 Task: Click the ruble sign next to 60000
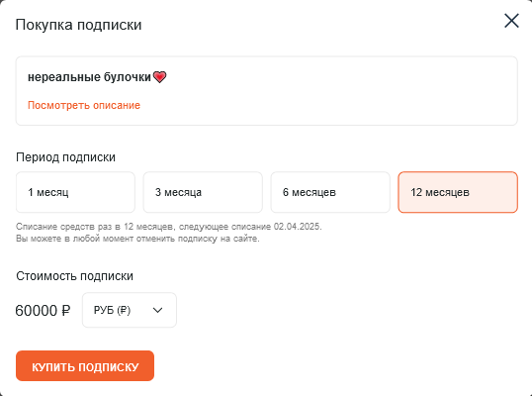66,311
